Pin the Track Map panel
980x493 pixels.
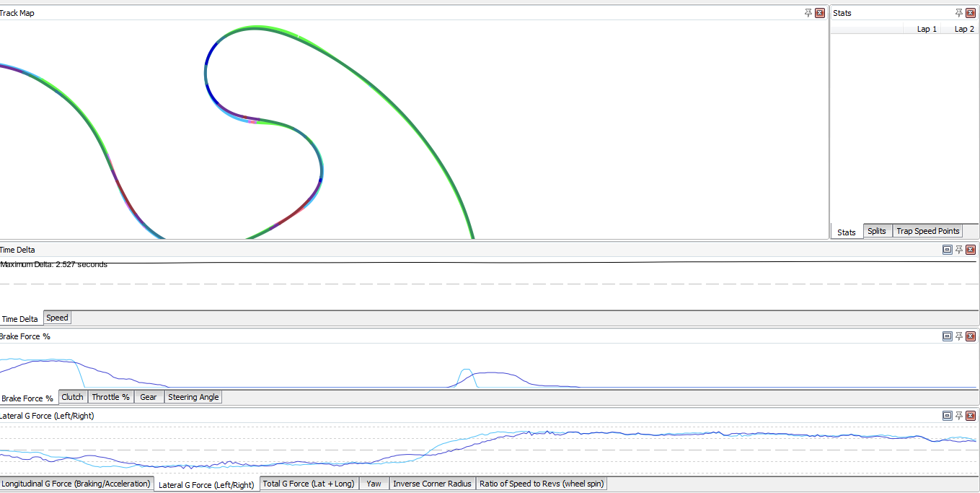[x=808, y=13]
